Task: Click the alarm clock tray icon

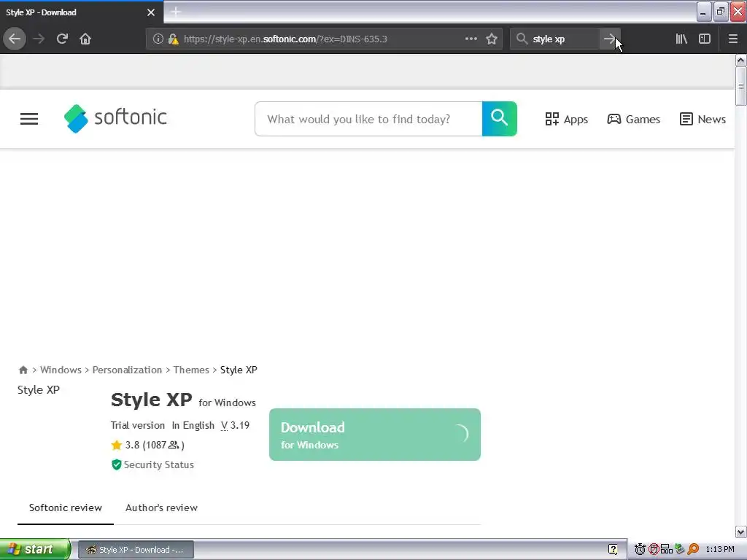Action: click(x=640, y=549)
